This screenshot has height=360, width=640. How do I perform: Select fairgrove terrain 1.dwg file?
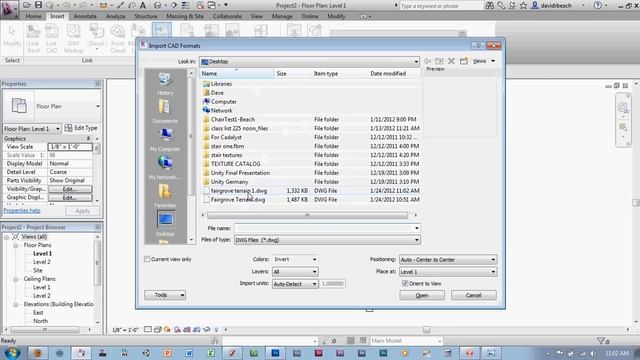239,191
